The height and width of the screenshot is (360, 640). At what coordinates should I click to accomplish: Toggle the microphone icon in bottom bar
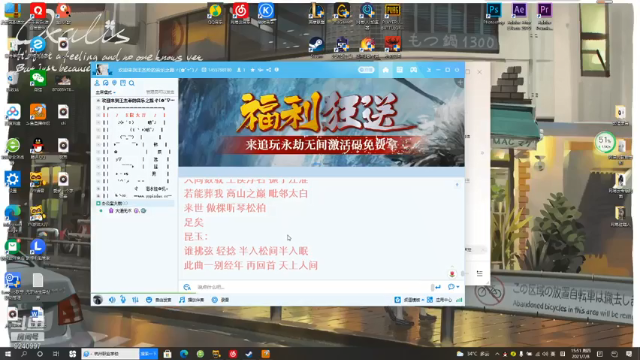pyautogui.click(x=123, y=300)
